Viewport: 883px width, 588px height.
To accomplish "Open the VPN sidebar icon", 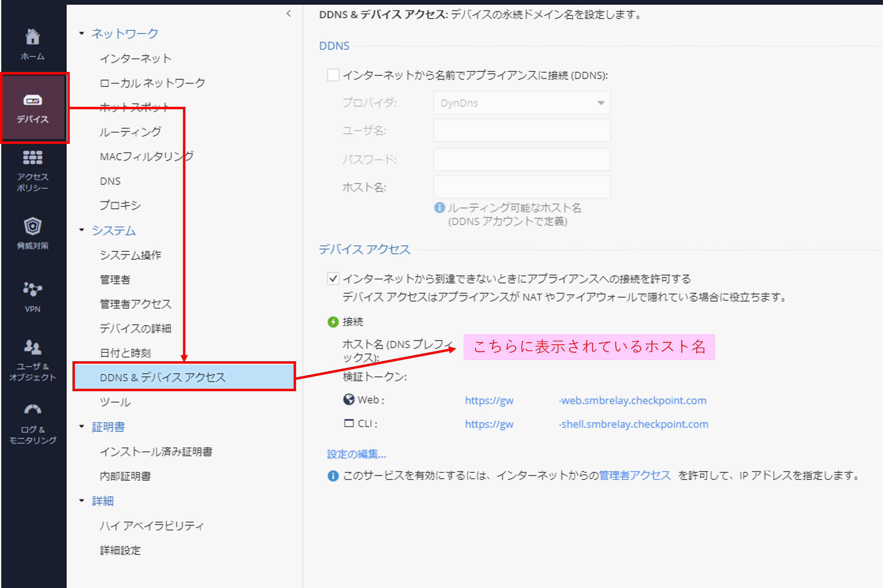I will point(33,289).
